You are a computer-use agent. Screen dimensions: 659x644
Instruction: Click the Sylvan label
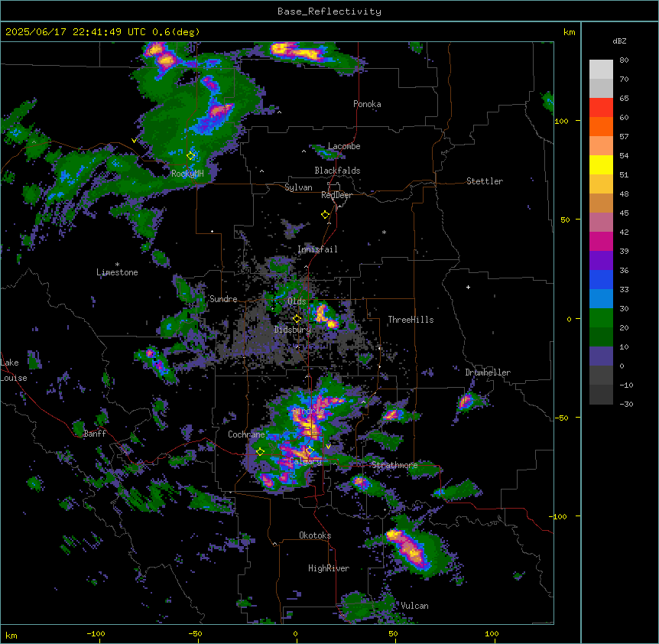(x=298, y=187)
